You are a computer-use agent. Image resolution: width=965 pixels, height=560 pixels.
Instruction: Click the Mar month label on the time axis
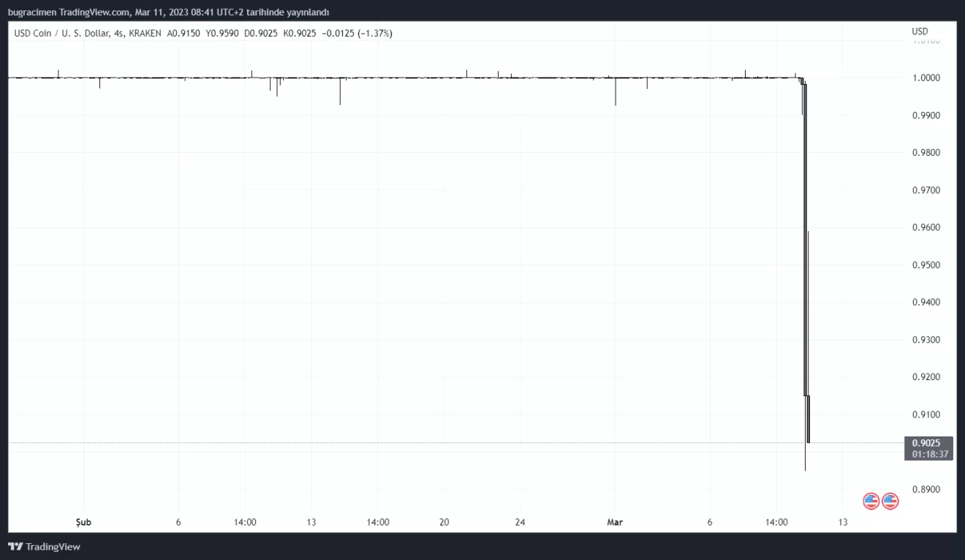coord(615,522)
